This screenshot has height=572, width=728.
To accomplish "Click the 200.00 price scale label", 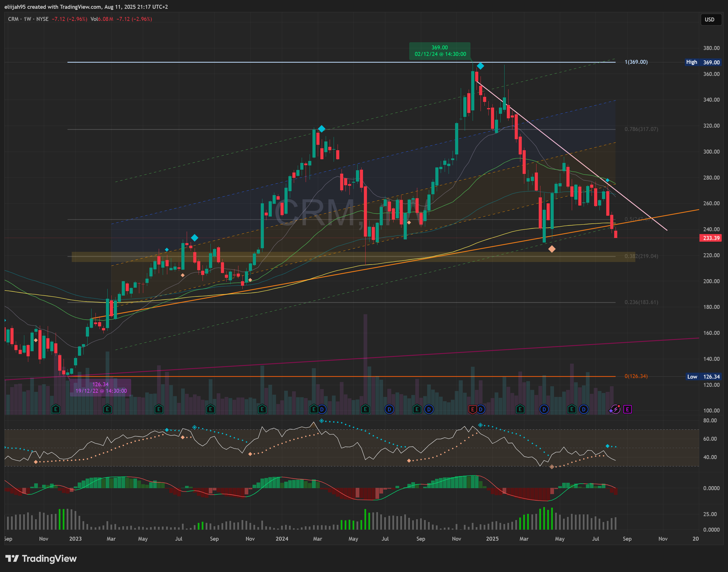I will click(711, 281).
